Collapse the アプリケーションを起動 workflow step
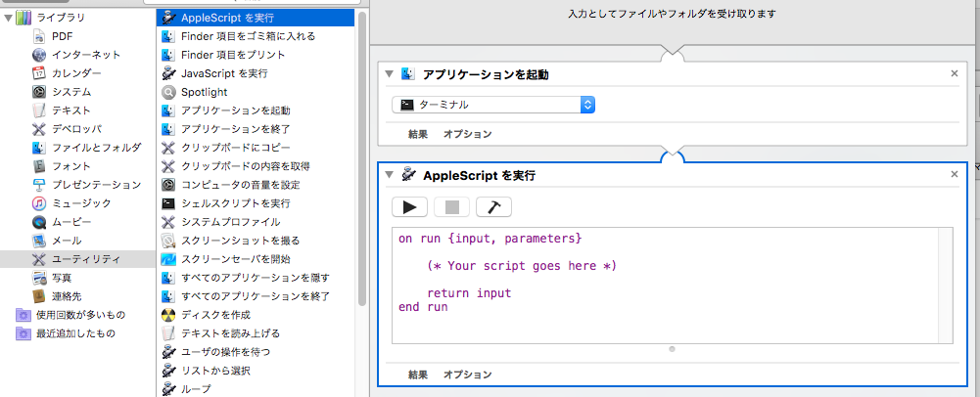The image size is (980, 397). pyautogui.click(x=390, y=74)
